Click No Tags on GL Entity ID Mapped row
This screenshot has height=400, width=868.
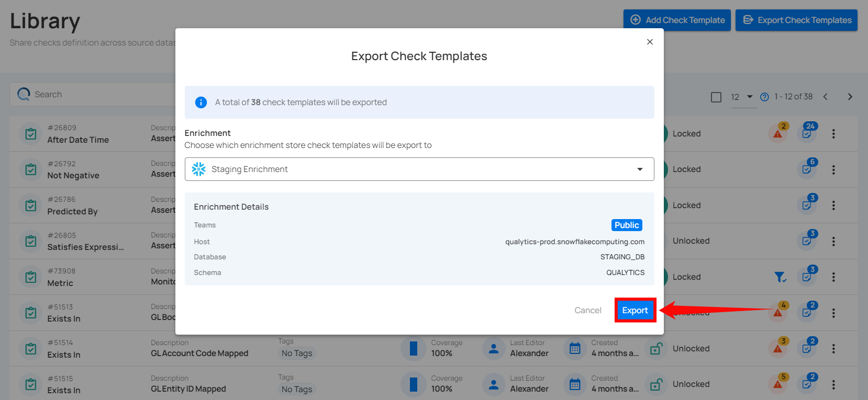click(x=297, y=389)
